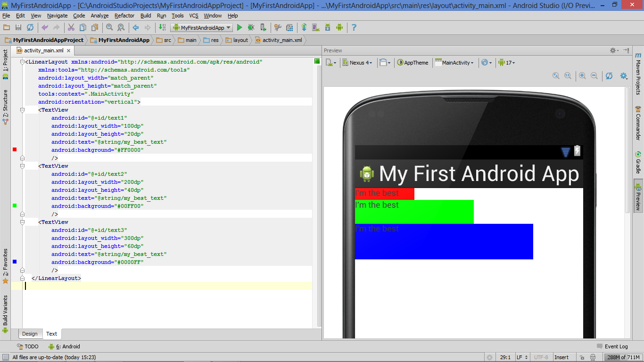The width and height of the screenshot is (644, 362).
Task: Toggle the Favorites tool window
Action: 5,266
